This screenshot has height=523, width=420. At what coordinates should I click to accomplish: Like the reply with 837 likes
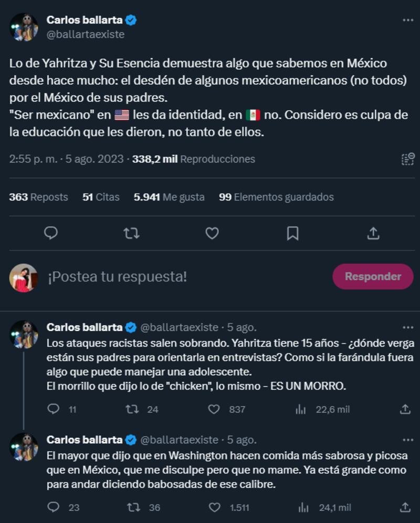point(214,409)
